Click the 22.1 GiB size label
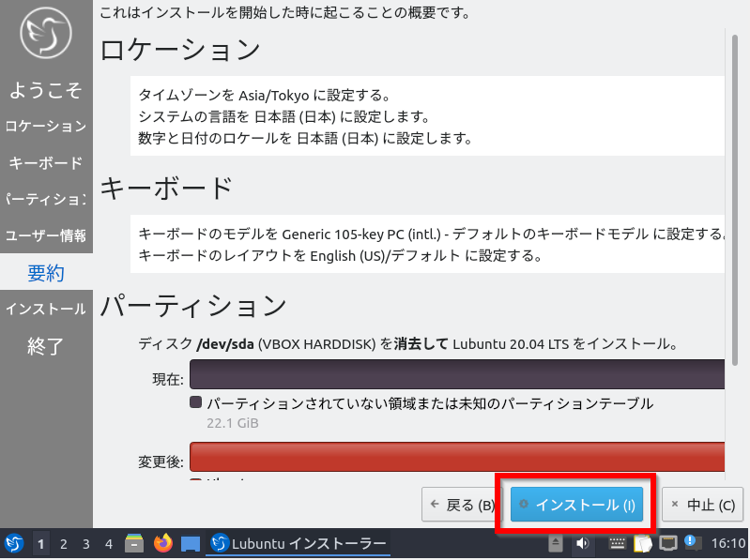750x560 pixels. pyautogui.click(x=233, y=423)
